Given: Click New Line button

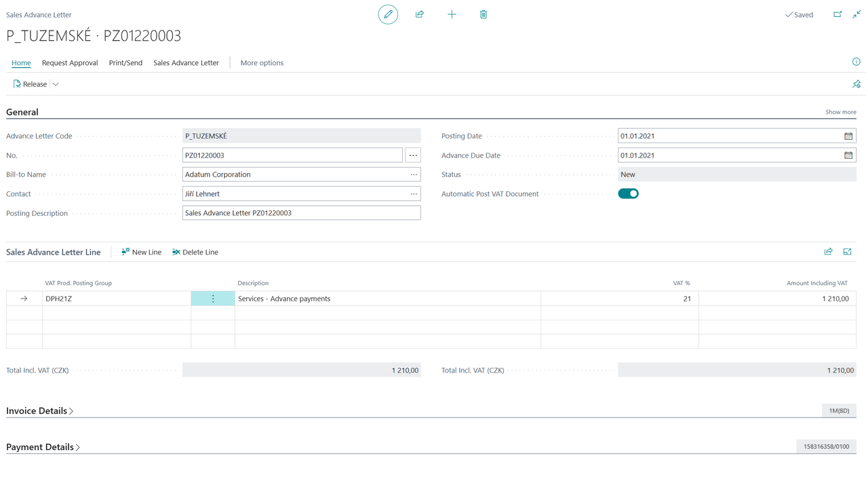Looking at the screenshot, I should (x=141, y=252).
